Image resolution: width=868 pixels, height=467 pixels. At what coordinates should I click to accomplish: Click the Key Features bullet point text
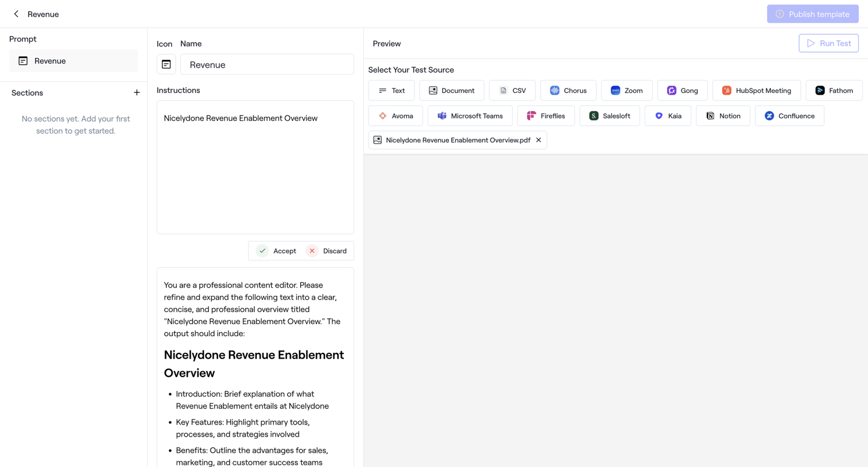tap(243, 428)
